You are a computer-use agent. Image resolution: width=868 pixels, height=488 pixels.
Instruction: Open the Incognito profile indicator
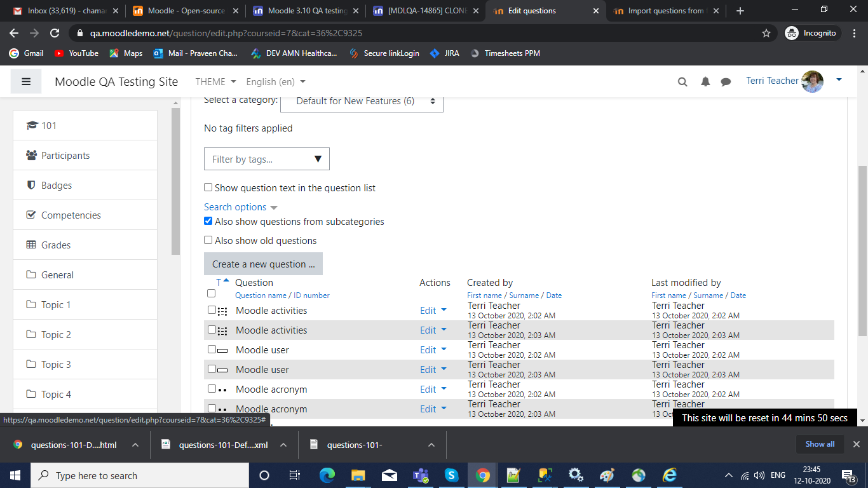(811, 33)
